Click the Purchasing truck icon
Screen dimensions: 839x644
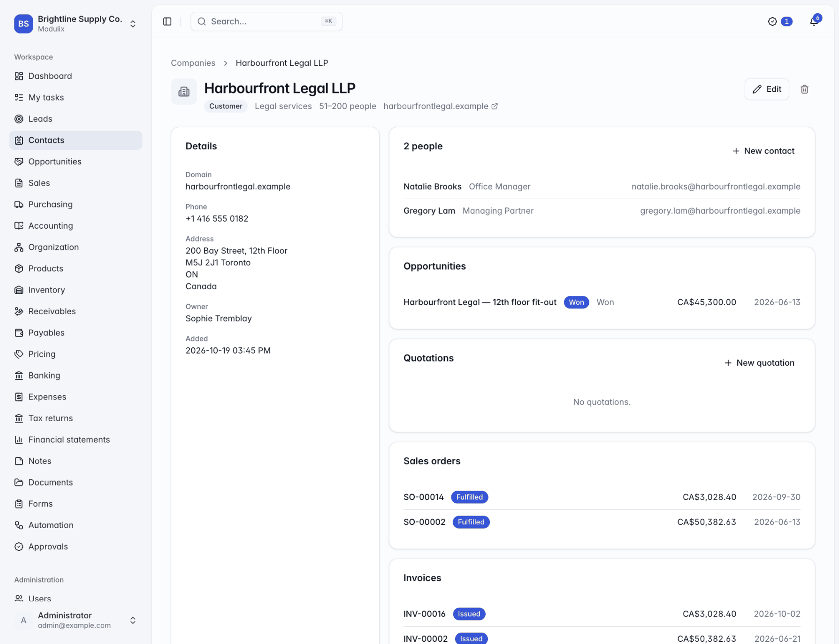[19, 204]
